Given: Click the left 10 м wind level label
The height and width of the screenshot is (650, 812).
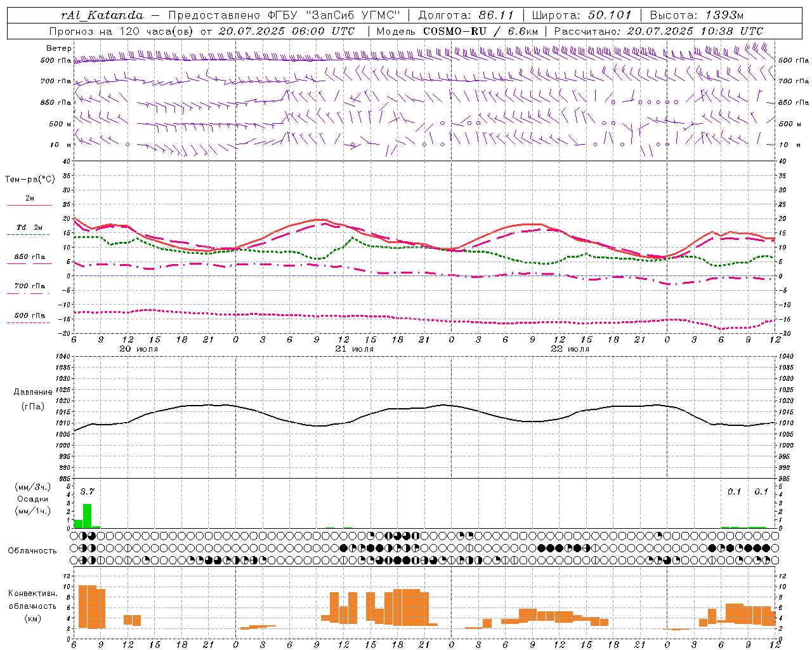Looking at the screenshot, I should coord(60,145).
